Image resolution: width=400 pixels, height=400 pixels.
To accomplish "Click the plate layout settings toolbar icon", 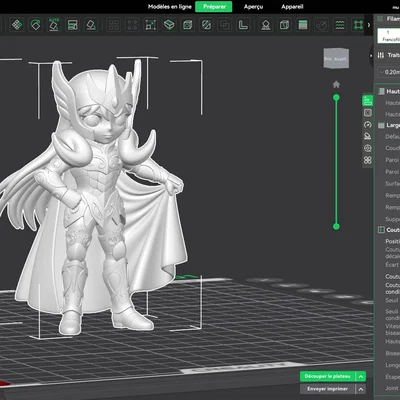I will click(x=72, y=25).
